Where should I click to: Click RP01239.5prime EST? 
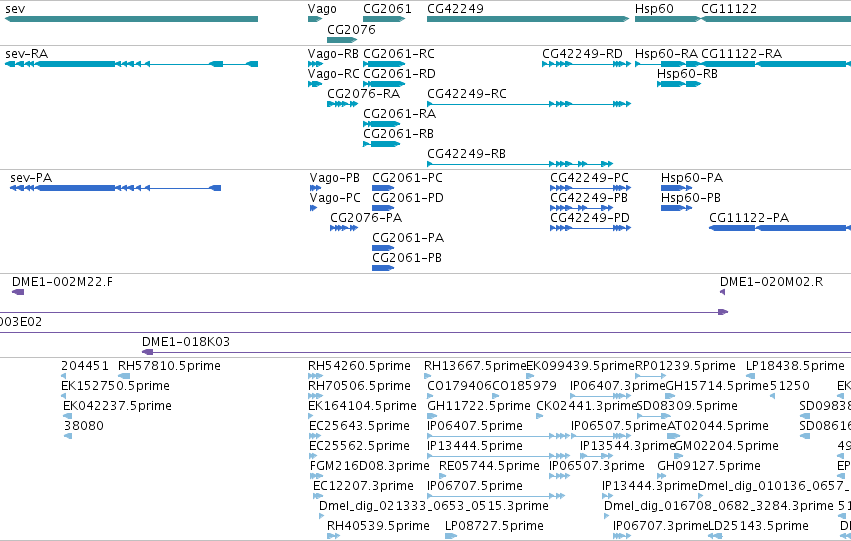[650, 376]
